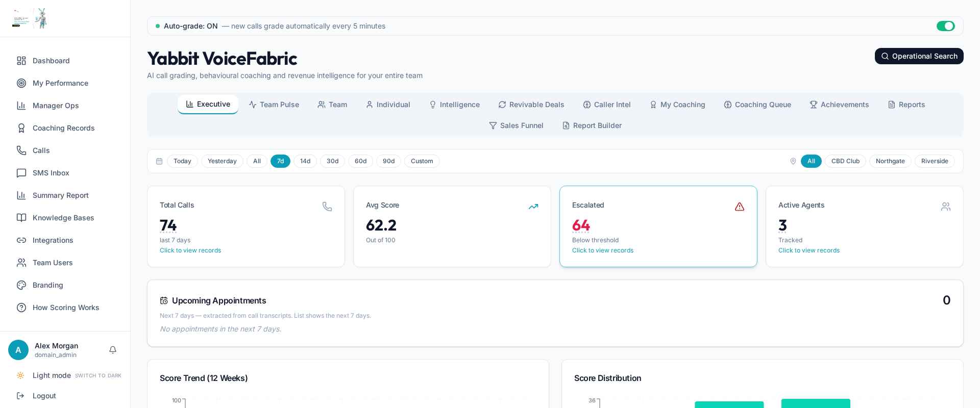Switch Light mode to dark

(x=69, y=375)
